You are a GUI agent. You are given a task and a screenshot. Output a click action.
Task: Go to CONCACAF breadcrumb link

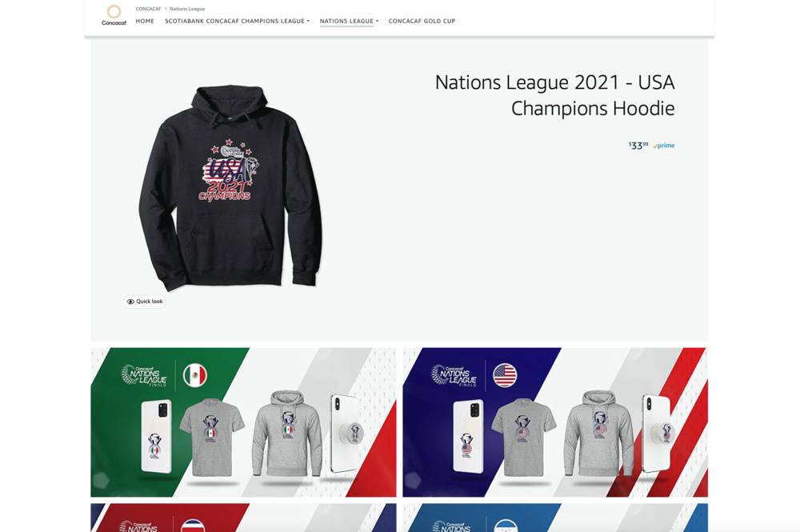coord(148,9)
